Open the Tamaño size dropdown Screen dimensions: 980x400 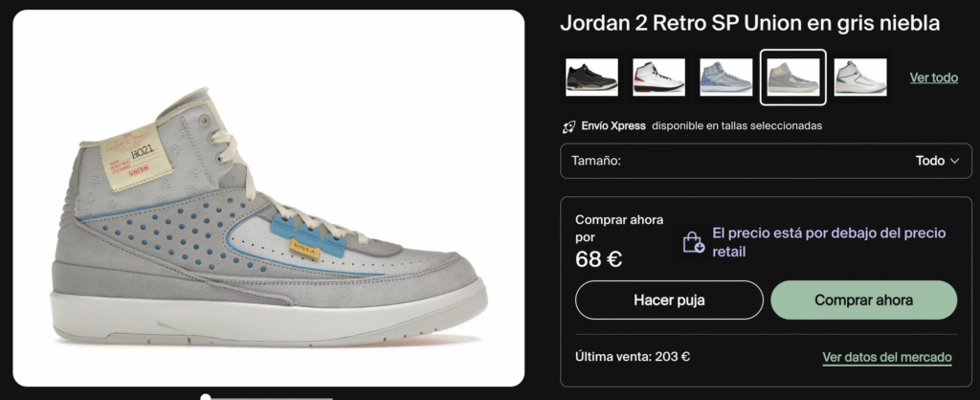tap(766, 162)
